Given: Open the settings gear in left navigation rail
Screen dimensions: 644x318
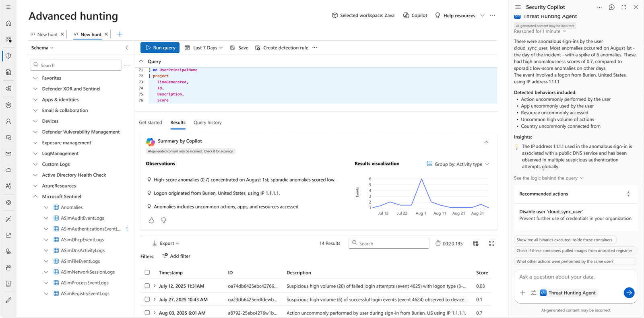Looking at the screenshot, I should pyautogui.click(x=8, y=202).
